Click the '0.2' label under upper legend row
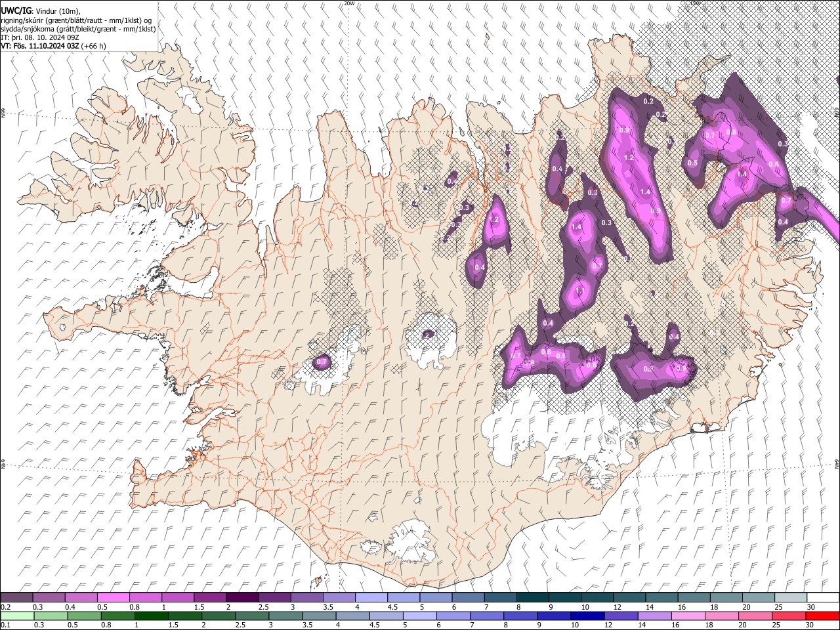The height and width of the screenshot is (630, 840). point(5,607)
